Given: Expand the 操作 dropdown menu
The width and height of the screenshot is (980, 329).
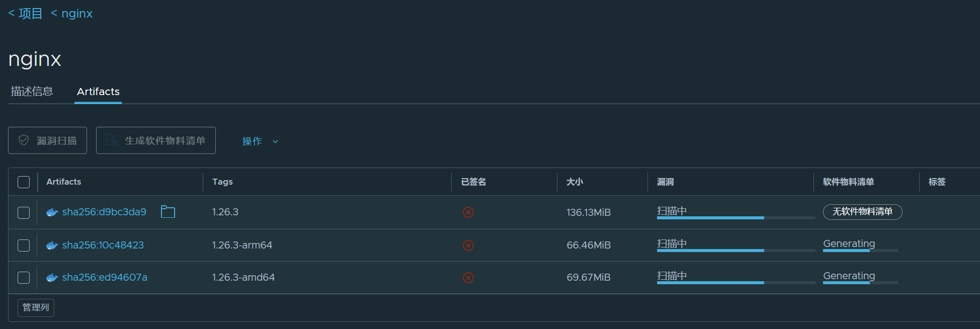Looking at the screenshot, I should [260, 141].
